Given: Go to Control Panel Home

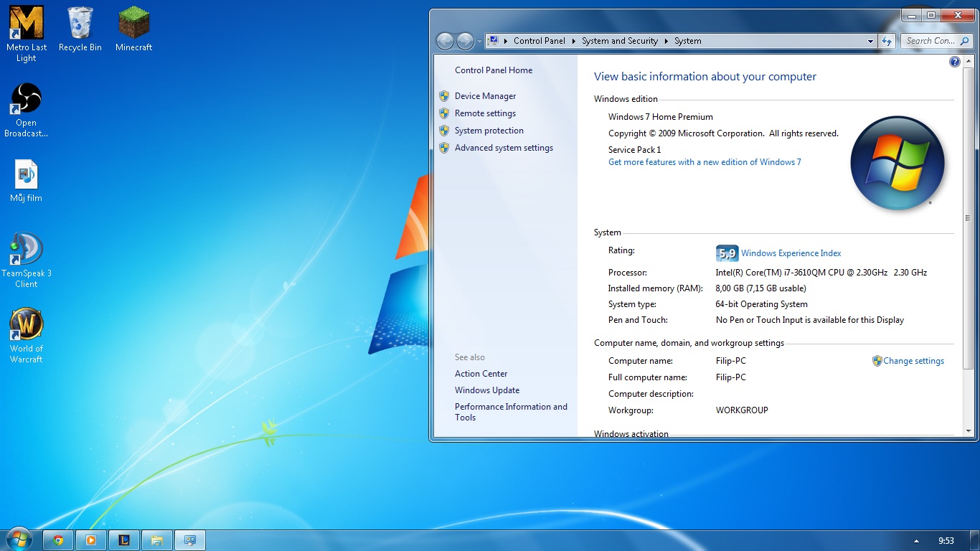Looking at the screenshot, I should [x=494, y=70].
